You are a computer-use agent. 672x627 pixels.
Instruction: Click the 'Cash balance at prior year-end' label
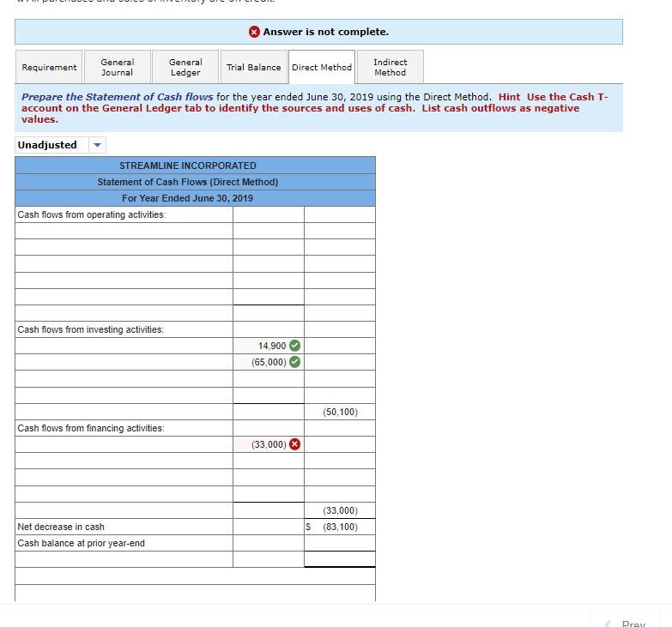(x=81, y=543)
